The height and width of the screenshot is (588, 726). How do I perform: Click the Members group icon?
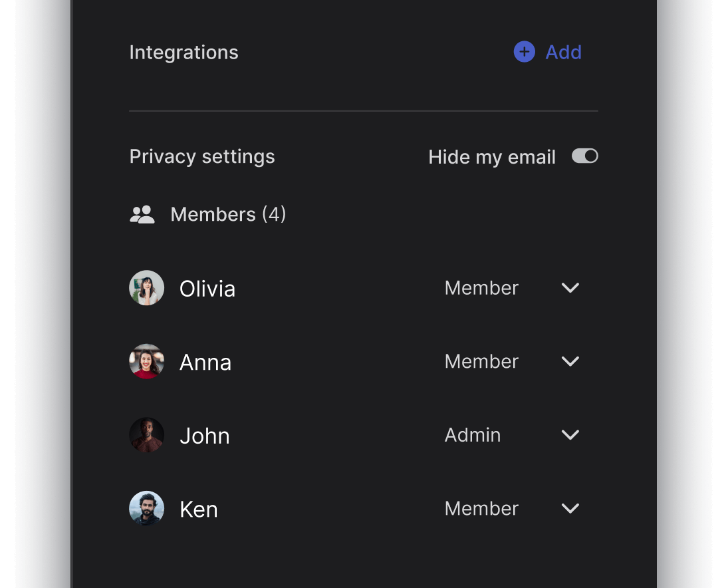click(142, 214)
